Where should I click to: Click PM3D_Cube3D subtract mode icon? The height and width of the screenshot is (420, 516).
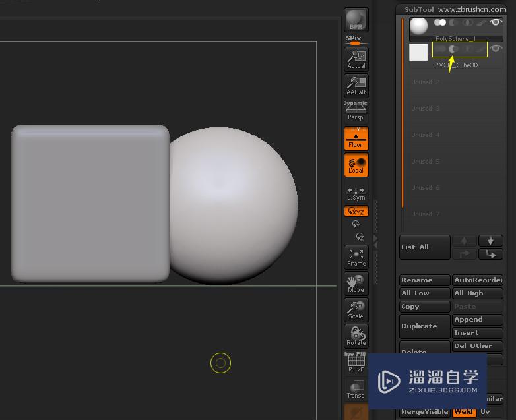point(453,49)
